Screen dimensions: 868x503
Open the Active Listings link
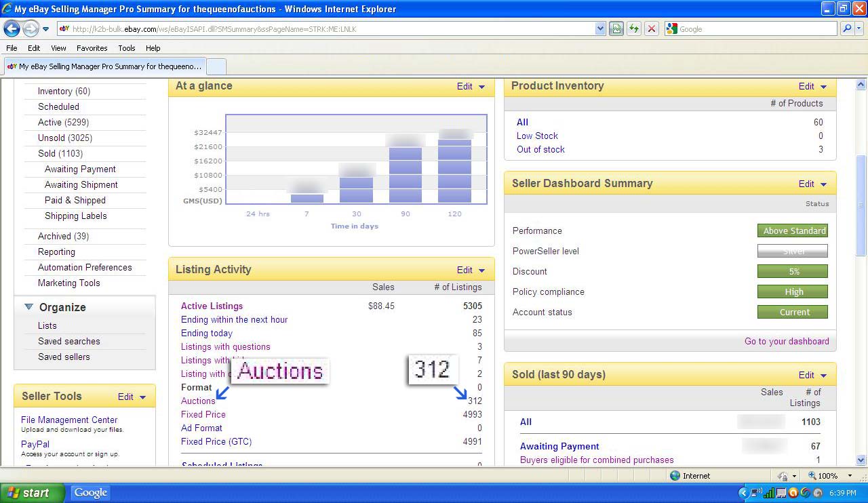[x=212, y=306]
